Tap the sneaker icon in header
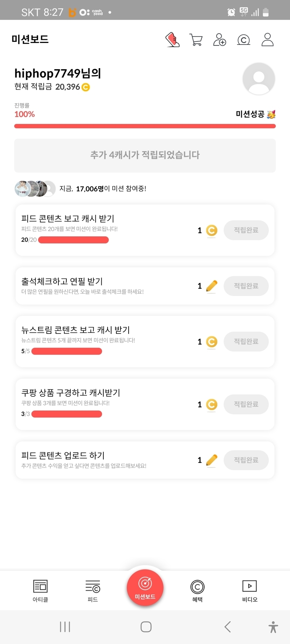Image resolution: width=290 pixels, height=644 pixels. (x=172, y=40)
